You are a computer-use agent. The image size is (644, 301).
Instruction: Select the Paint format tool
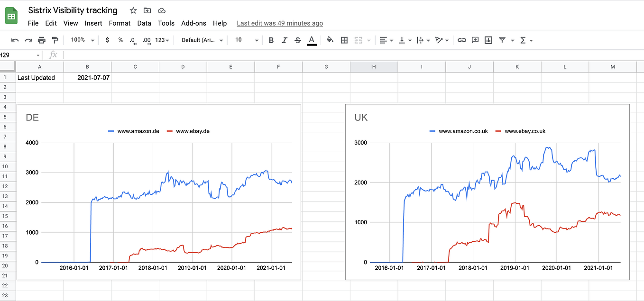55,40
